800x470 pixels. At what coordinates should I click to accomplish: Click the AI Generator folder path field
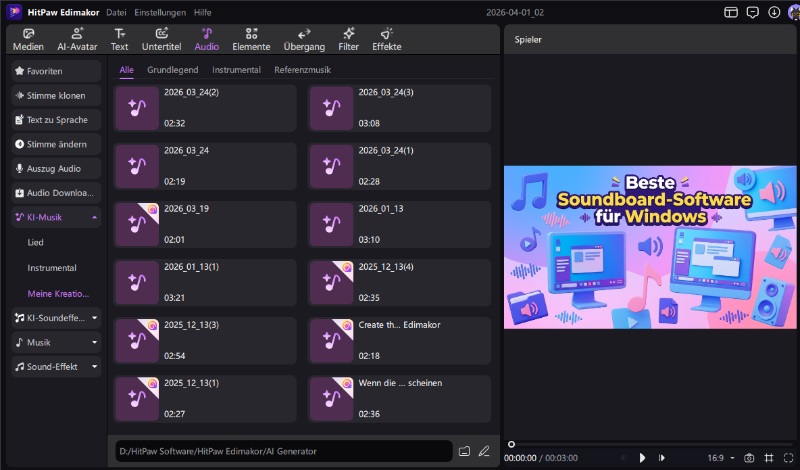pos(284,451)
